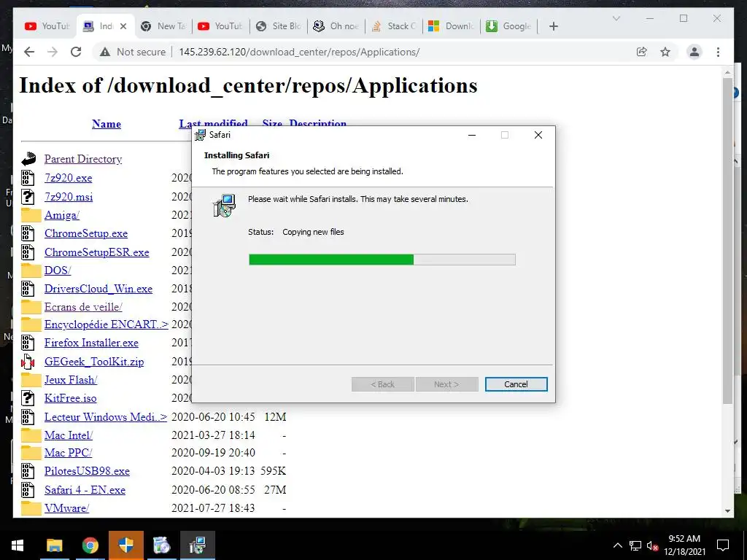Open the muted volume tray icon
The image size is (747, 560).
point(652,545)
